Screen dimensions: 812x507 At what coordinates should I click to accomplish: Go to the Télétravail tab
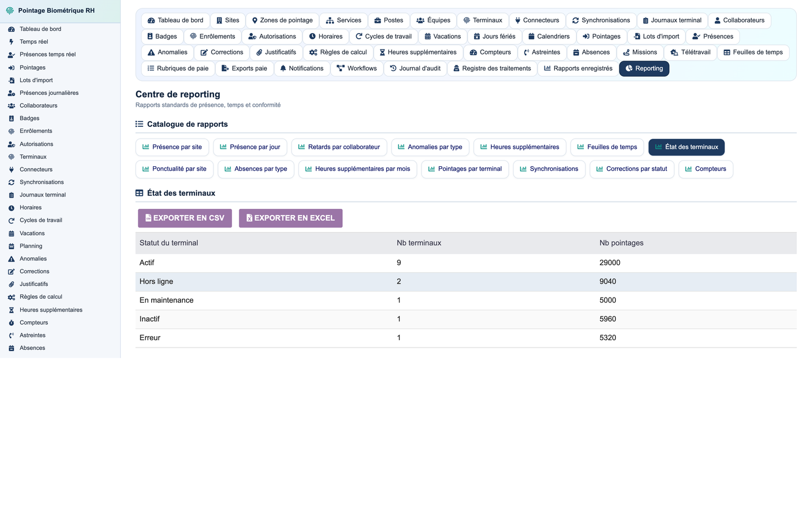690,52
